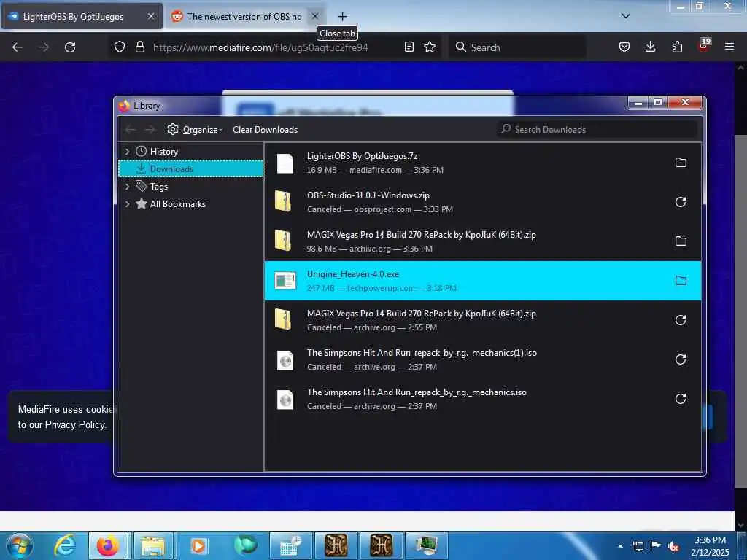The width and height of the screenshot is (747, 560).
Task: Click the Firefox Search box
Action: 517,47
